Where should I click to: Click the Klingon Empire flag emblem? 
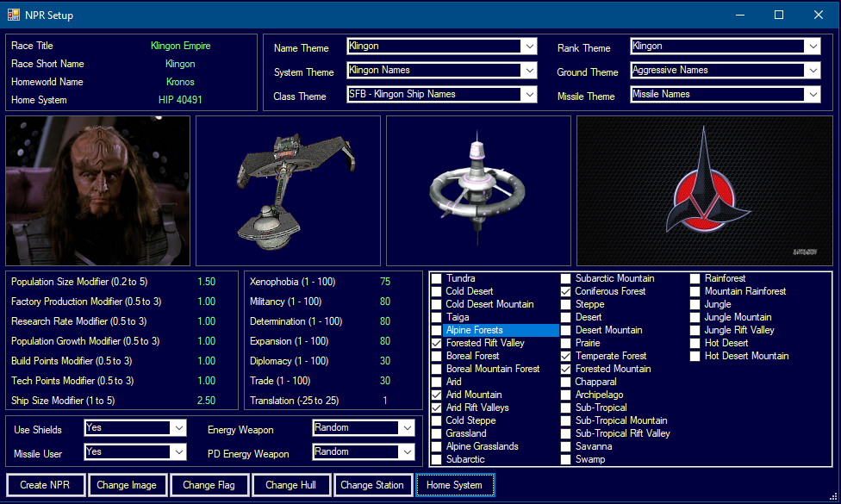click(705, 191)
